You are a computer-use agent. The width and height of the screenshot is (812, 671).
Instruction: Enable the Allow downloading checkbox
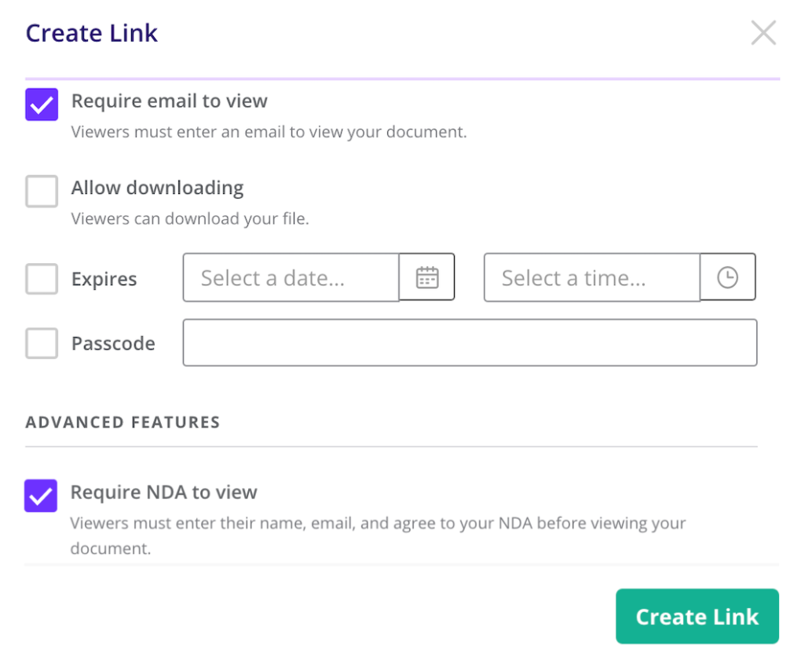[x=42, y=191]
